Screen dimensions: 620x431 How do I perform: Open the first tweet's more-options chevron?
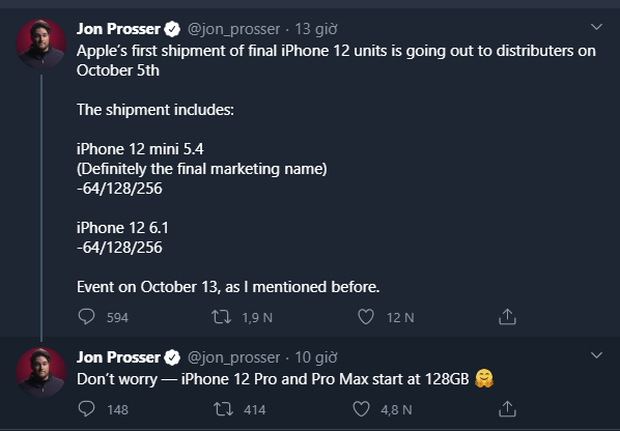pyautogui.click(x=597, y=27)
